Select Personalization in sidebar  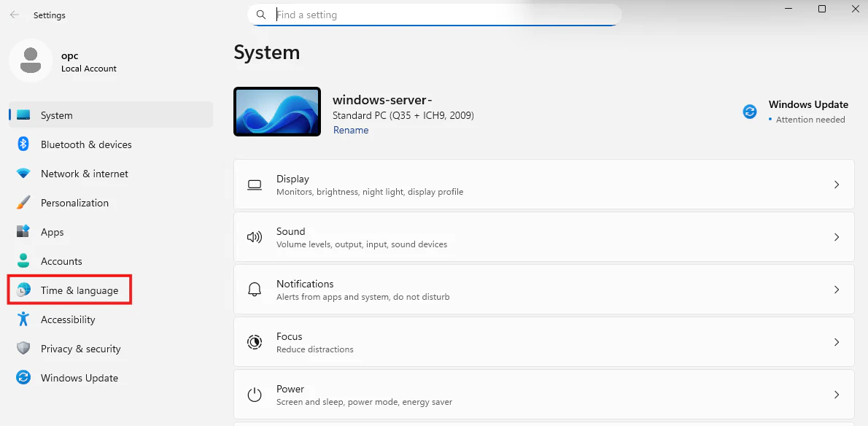pos(74,203)
